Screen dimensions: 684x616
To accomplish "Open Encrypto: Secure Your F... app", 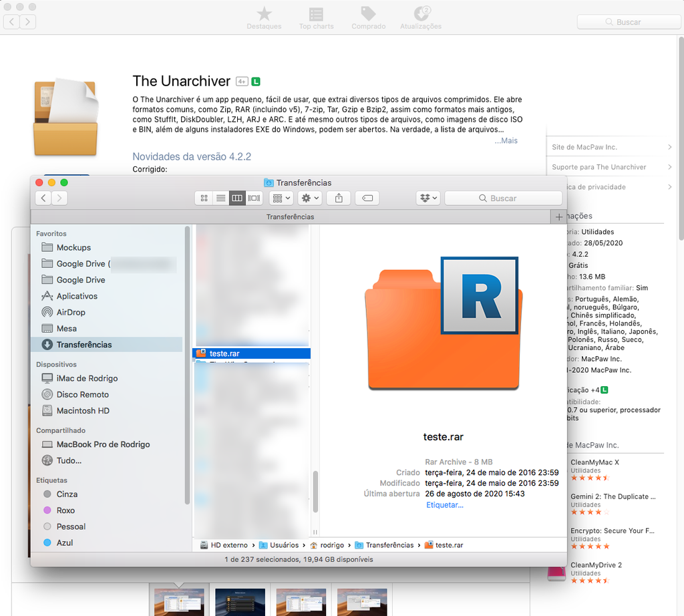I will 613,531.
